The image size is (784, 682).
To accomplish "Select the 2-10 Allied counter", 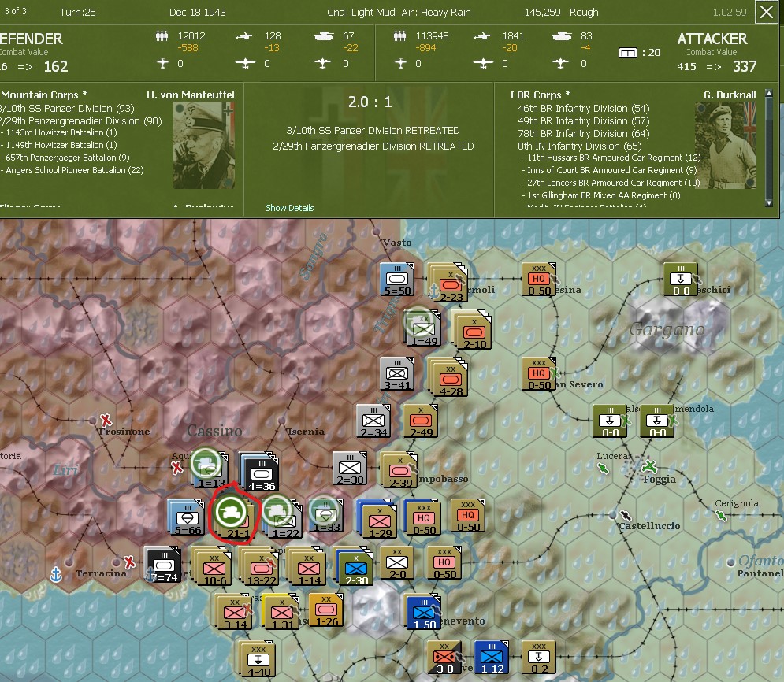I will click(472, 329).
